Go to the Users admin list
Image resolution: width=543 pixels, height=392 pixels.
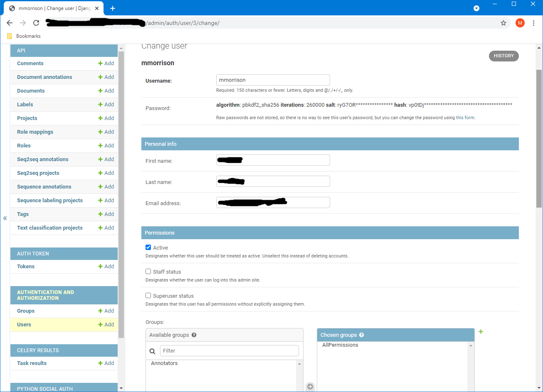click(x=24, y=324)
